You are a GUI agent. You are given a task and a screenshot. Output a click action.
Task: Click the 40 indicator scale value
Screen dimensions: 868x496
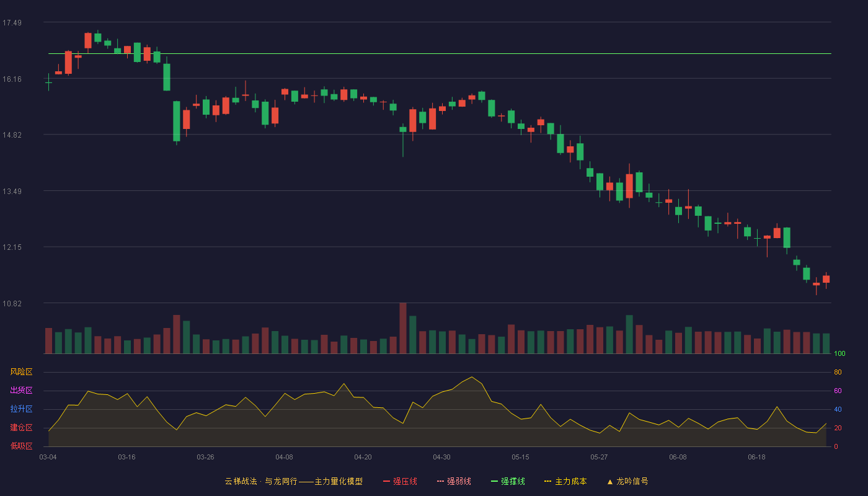(x=838, y=410)
